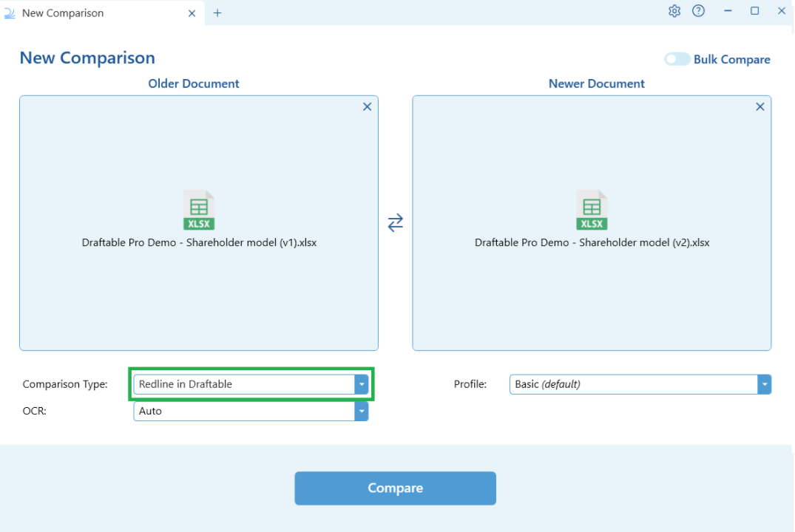
Task: Click the Bulk Compare label
Action: [x=732, y=60]
